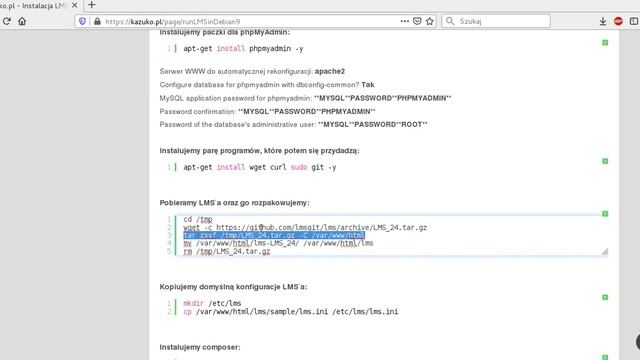Save page to Pocket

(417, 21)
